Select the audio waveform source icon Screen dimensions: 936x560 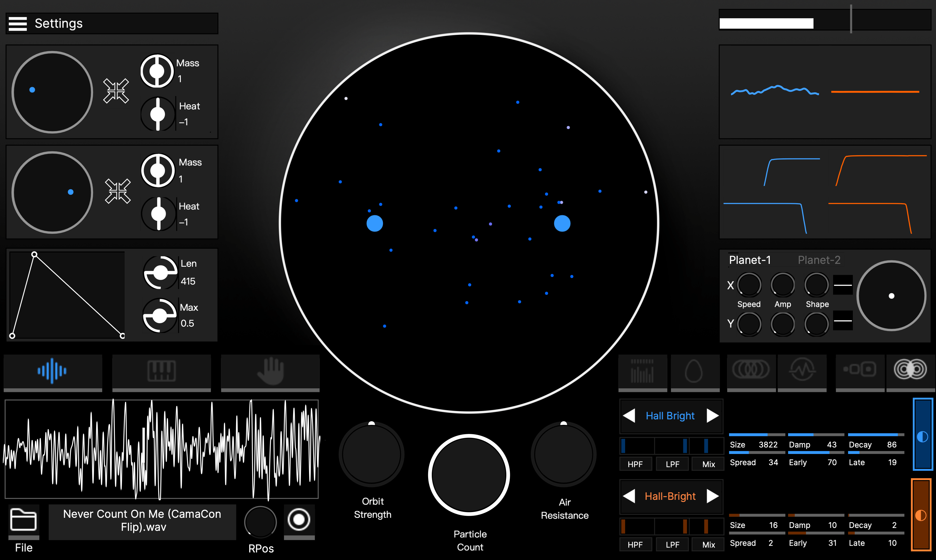tap(52, 371)
